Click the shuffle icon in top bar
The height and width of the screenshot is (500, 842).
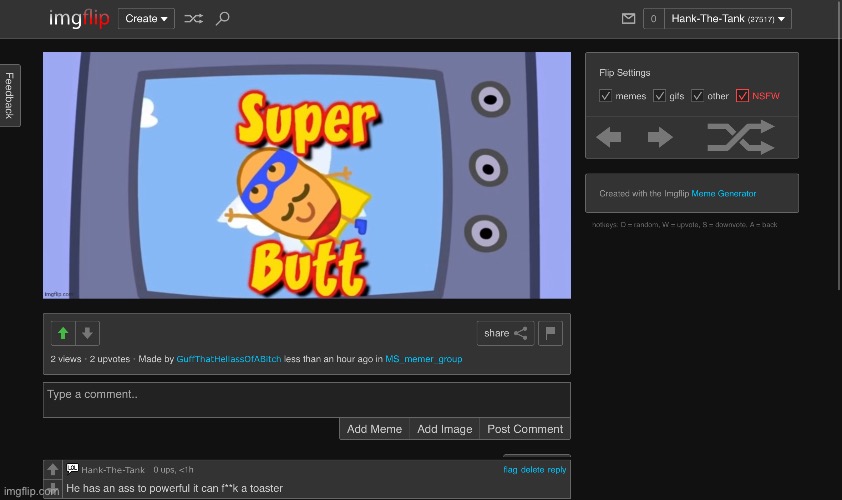[193, 19]
